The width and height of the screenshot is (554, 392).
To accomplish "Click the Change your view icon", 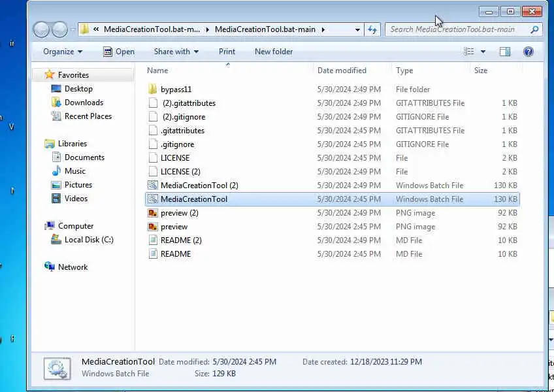I will 469,52.
